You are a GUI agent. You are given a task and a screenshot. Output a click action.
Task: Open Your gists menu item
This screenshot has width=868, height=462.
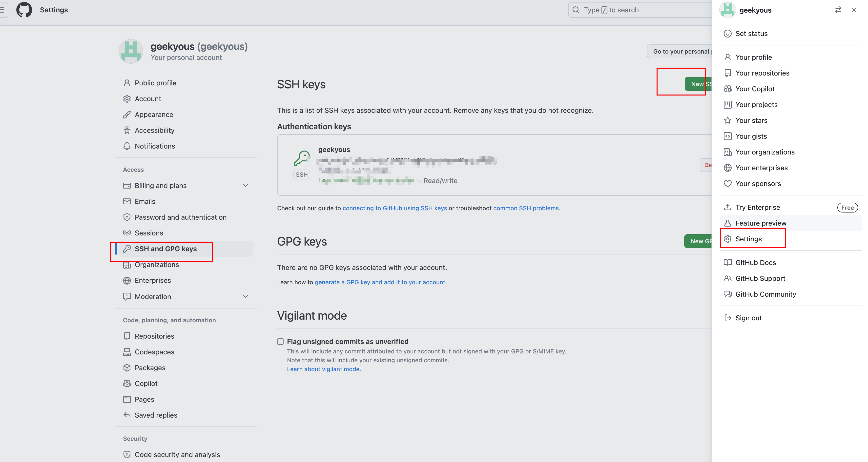coord(751,136)
